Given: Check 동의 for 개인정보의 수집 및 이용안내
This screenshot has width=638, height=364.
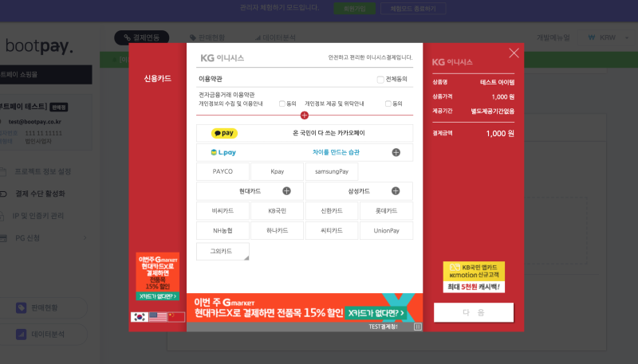Looking at the screenshot, I should coord(282,104).
